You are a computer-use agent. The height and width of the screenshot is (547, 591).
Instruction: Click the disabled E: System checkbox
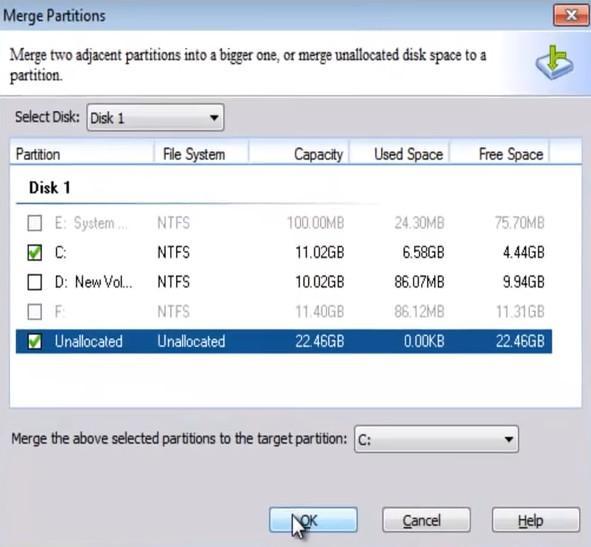click(x=35, y=223)
